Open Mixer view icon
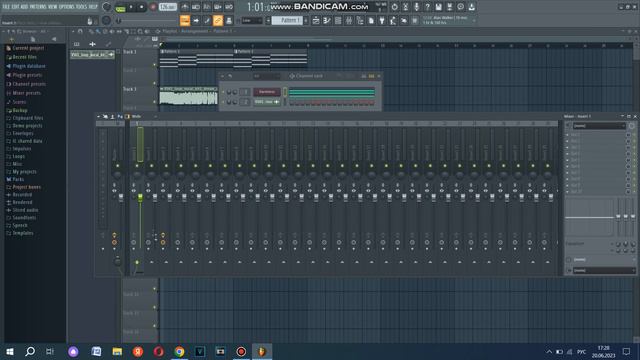The width and height of the screenshot is (640, 360). tap(349, 20)
